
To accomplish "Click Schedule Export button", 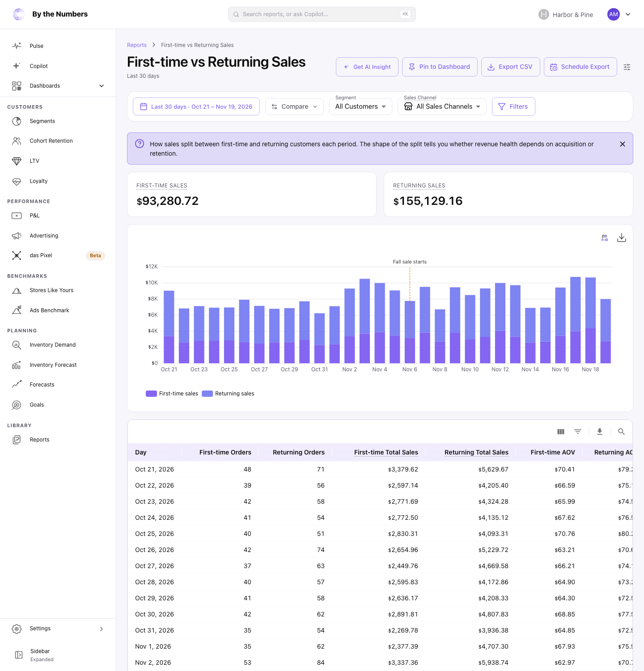I will [x=580, y=67].
